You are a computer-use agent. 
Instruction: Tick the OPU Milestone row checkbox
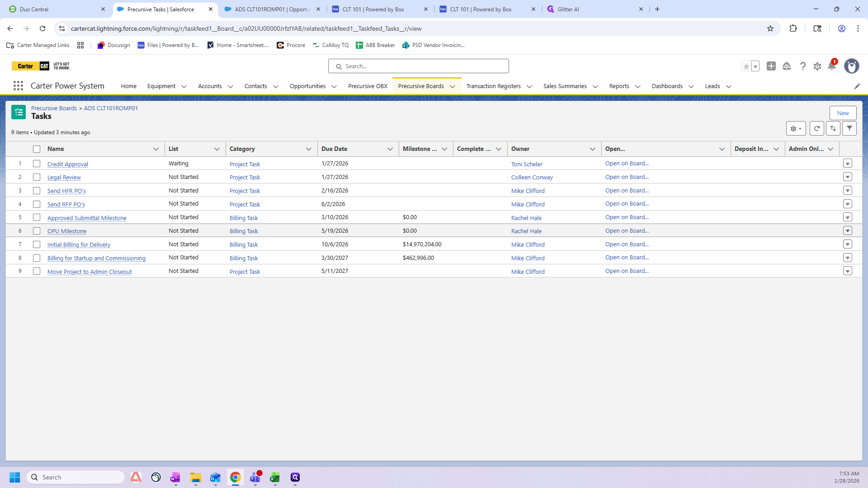click(37, 231)
